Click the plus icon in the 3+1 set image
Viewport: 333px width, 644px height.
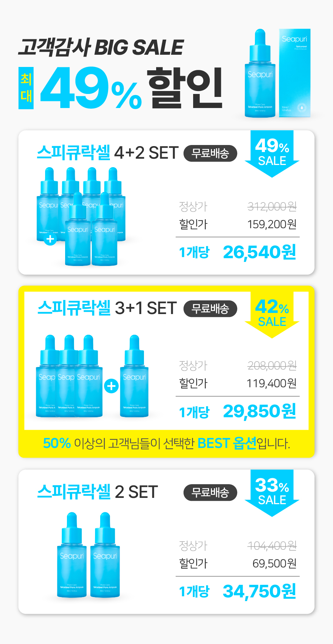pyautogui.click(x=111, y=386)
